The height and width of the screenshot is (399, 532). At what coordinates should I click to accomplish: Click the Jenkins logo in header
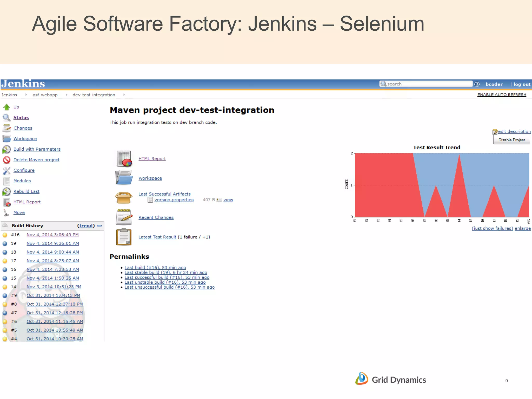(23, 84)
